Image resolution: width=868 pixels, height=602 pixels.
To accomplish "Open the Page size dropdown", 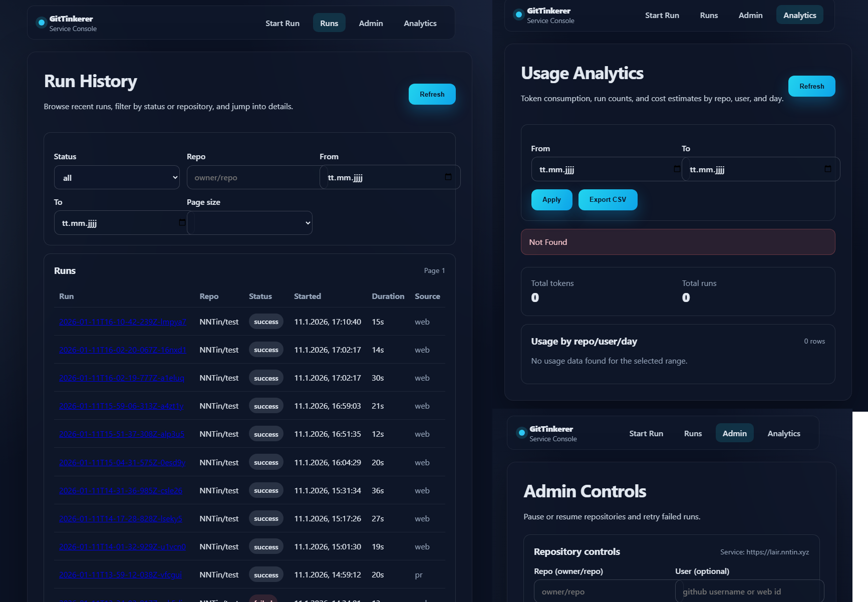I will pos(249,223).
